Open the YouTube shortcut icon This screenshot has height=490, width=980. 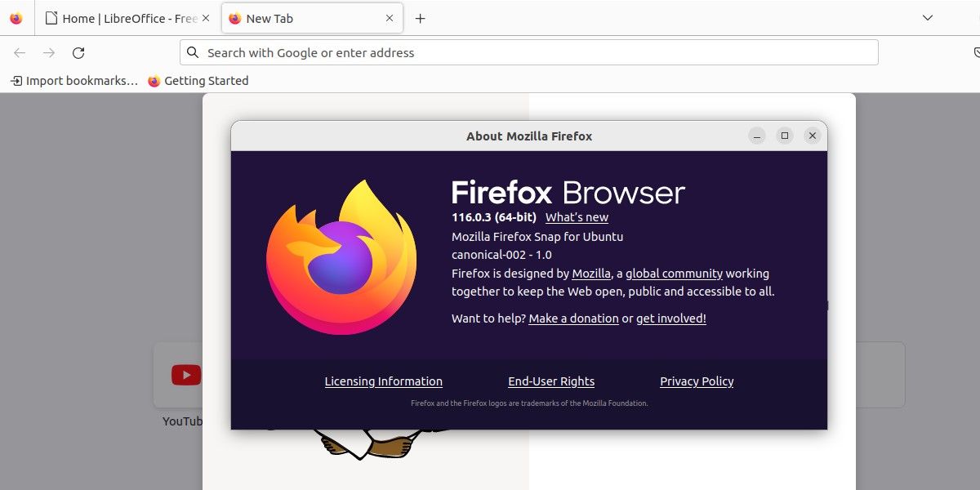(x=185, y=375)
